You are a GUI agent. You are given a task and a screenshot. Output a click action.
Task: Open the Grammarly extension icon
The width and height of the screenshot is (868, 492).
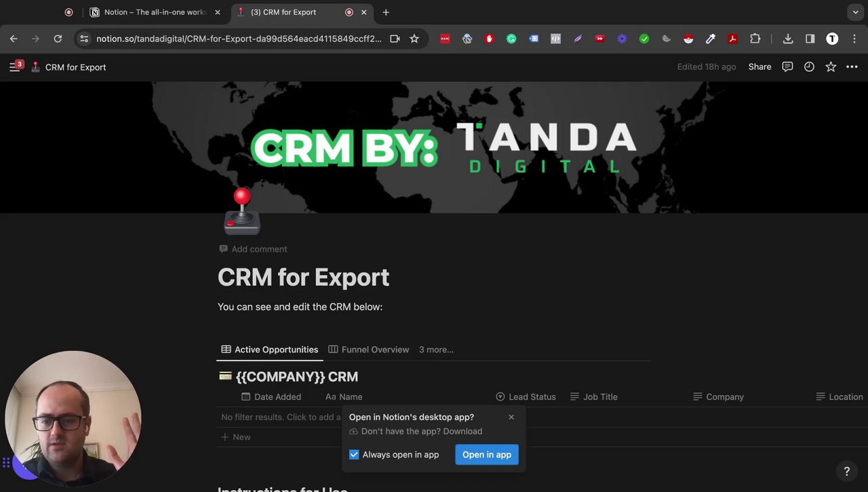click(x=511, y=39)
